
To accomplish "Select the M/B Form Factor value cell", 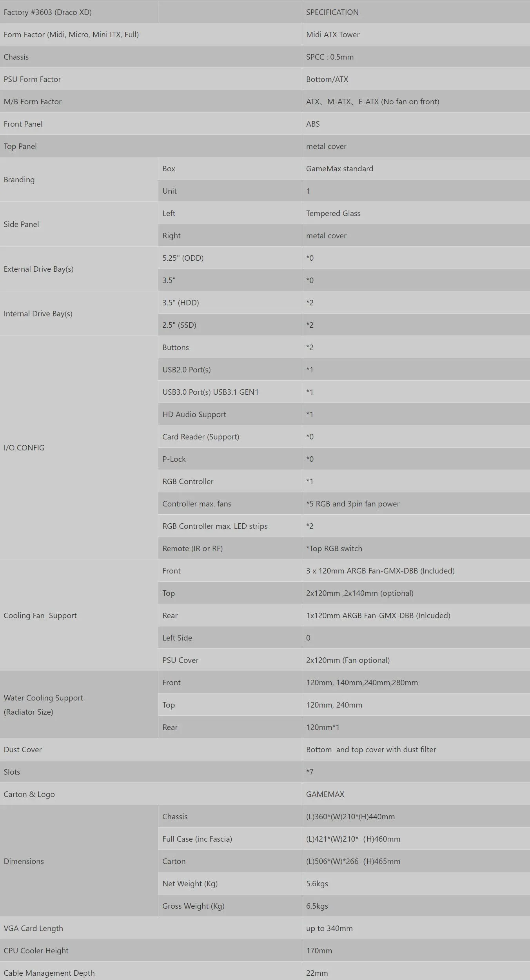I will coord(416,102).
